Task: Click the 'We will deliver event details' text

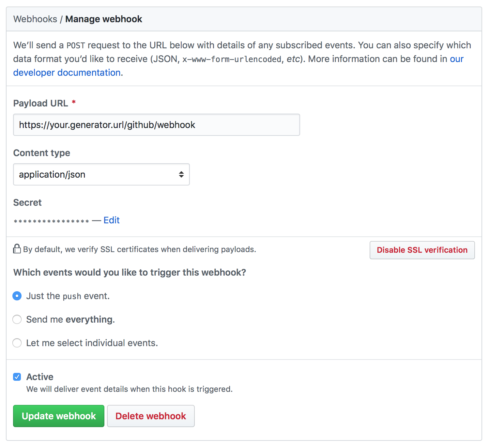Action: [130, 389]
